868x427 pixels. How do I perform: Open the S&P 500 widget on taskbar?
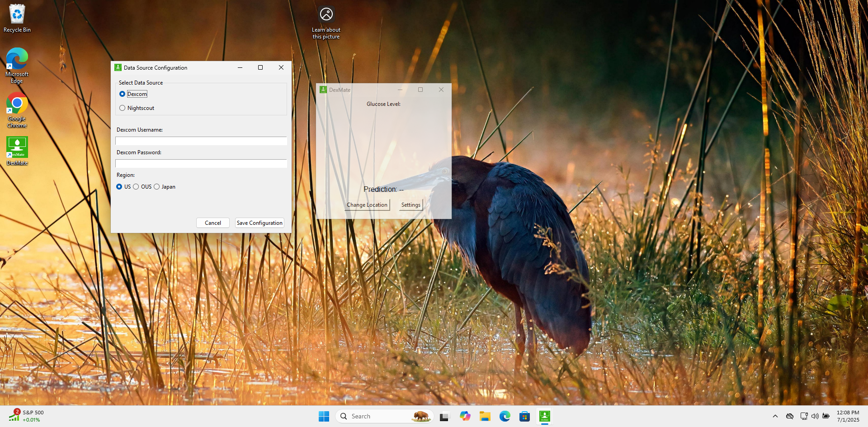[x=27, y=416]
